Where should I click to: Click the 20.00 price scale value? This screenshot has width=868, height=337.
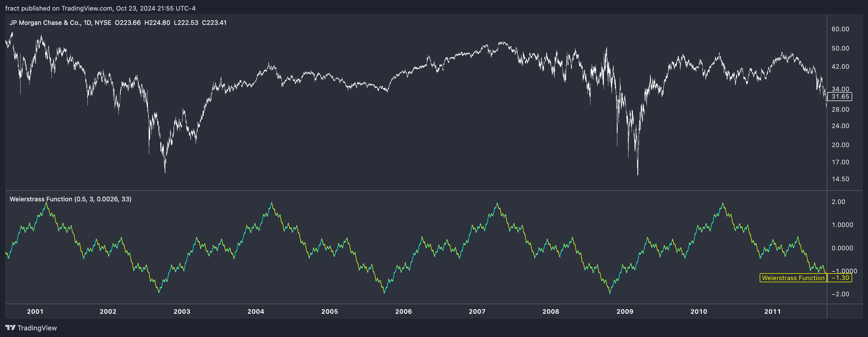click(840, 145)
